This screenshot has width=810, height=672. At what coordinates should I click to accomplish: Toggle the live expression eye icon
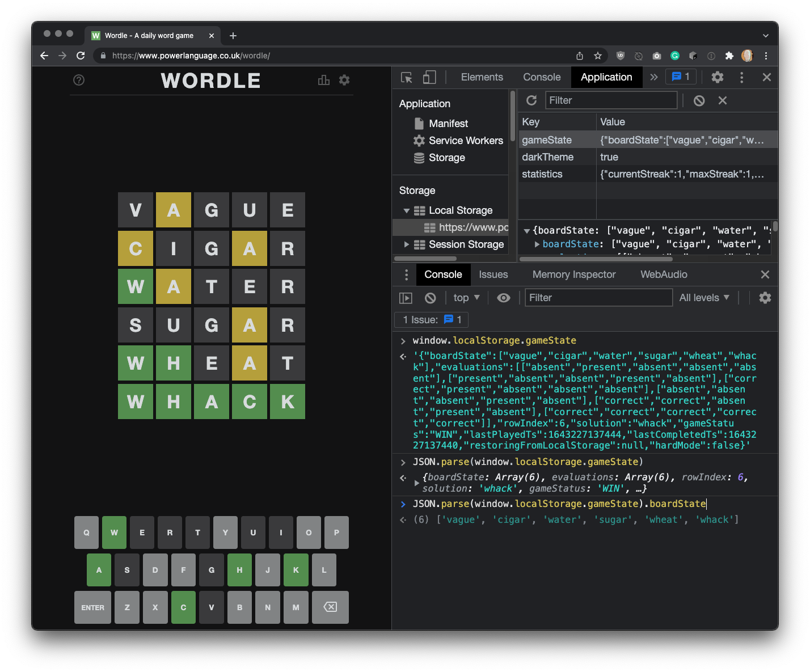(x=504, y=298)
